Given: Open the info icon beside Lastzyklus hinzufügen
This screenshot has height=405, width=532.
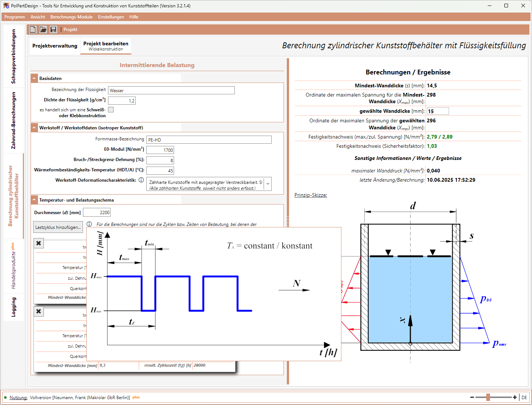Looking at the screenshot, I should [x=89, y=224].
